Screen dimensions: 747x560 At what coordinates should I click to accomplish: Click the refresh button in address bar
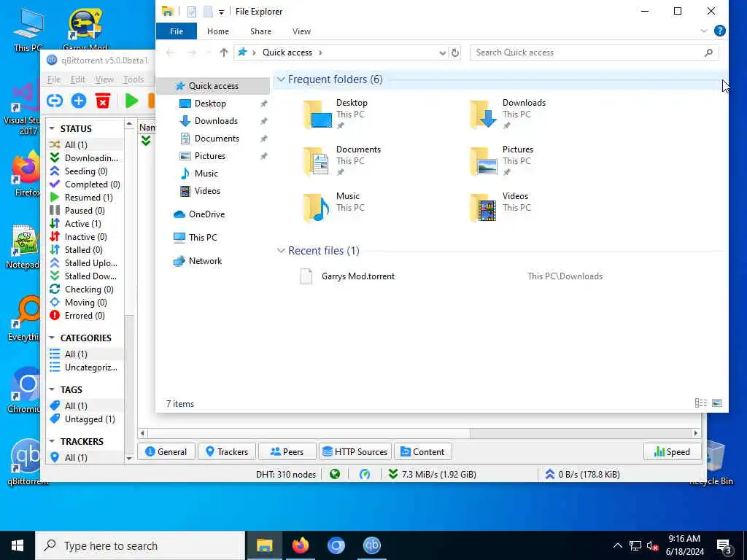pos(455,52)
